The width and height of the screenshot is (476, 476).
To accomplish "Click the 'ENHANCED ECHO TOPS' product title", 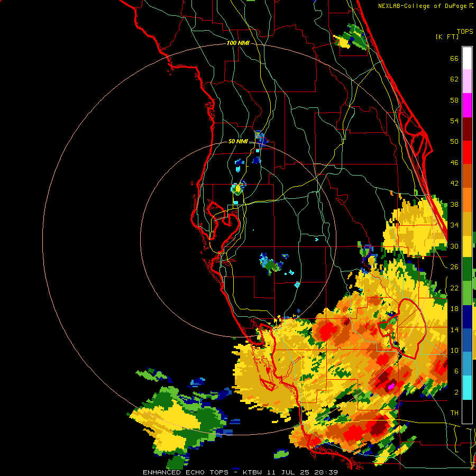I will point(186,472).
